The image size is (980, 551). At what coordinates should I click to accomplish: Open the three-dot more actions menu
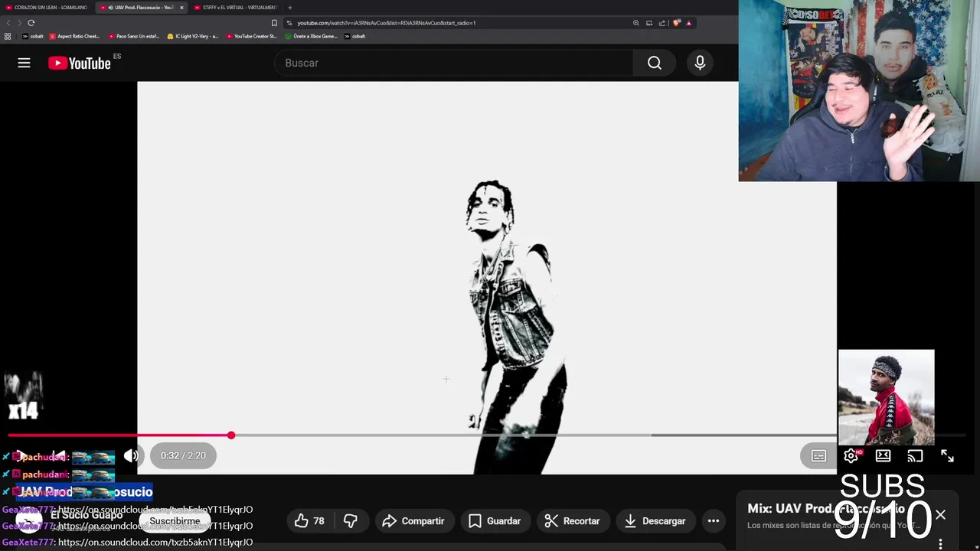tap(714, 521)
